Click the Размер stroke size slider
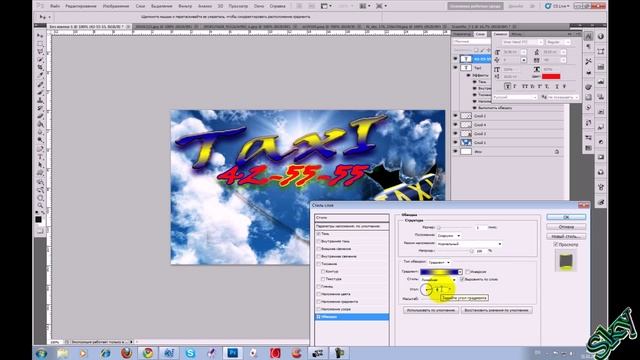The height and width of the screenshot is (360, 640). (456, 227)
